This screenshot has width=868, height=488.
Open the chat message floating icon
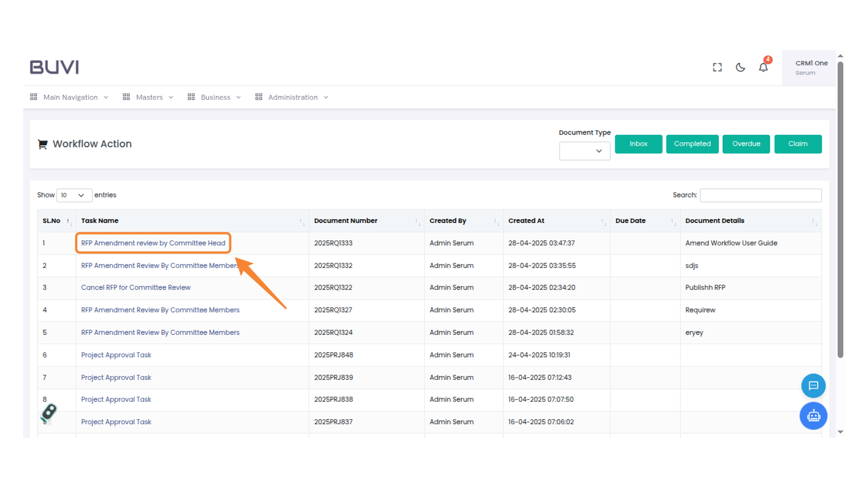coord(813,385)
